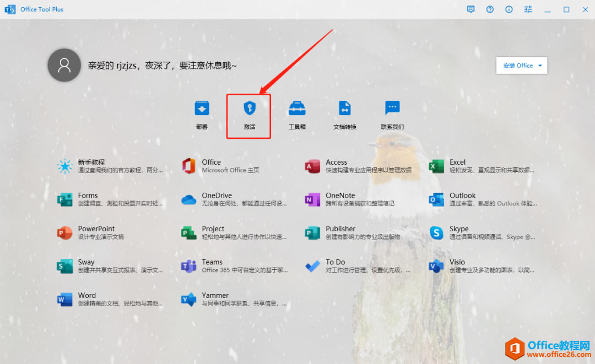This screenshot has width=595, height=364.
Task: Launch the Project icon
Action: click(x=188, y=233)
